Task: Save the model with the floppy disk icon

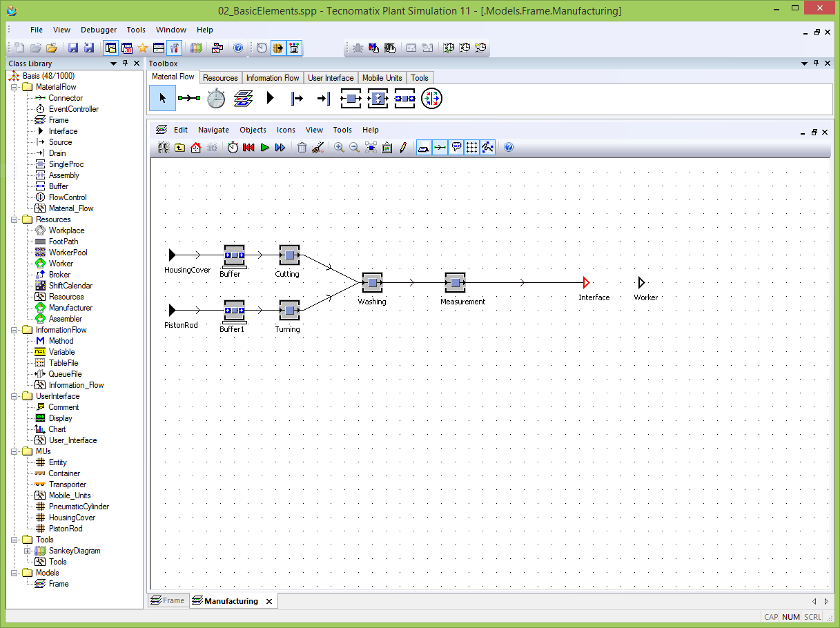Action: tap(72, 48)
